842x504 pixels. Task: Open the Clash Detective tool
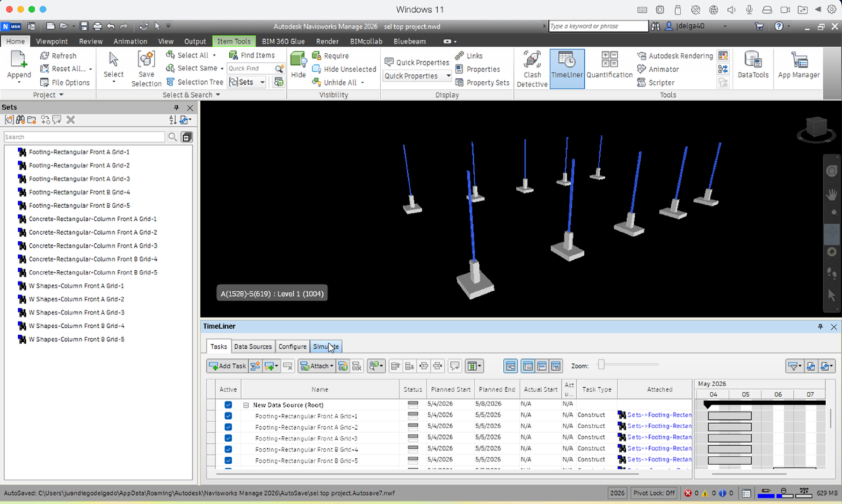[532, 69]
